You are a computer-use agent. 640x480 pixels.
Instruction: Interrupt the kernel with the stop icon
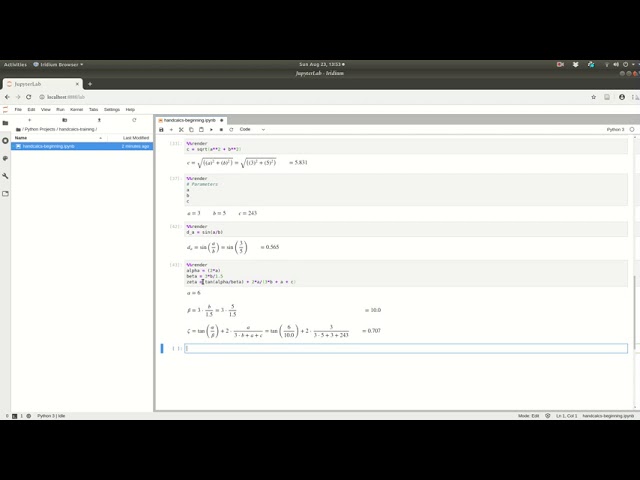pyautogui.click(x=221, y=129)
